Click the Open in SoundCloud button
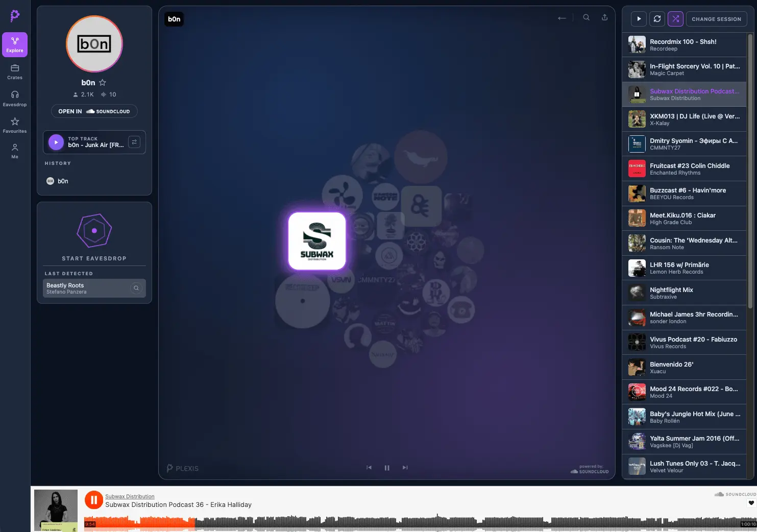This screenshot has width=757, height=532. point(94,111)
